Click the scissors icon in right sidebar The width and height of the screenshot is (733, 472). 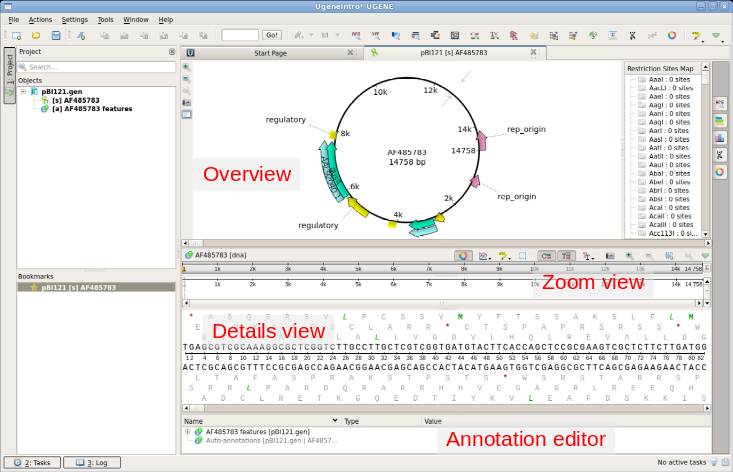719,155
